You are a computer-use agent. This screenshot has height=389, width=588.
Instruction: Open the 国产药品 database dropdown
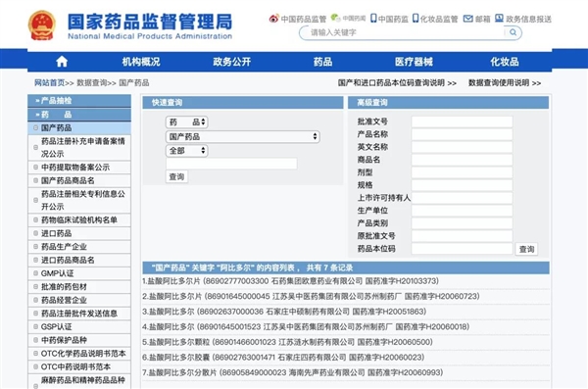[243, 136]
